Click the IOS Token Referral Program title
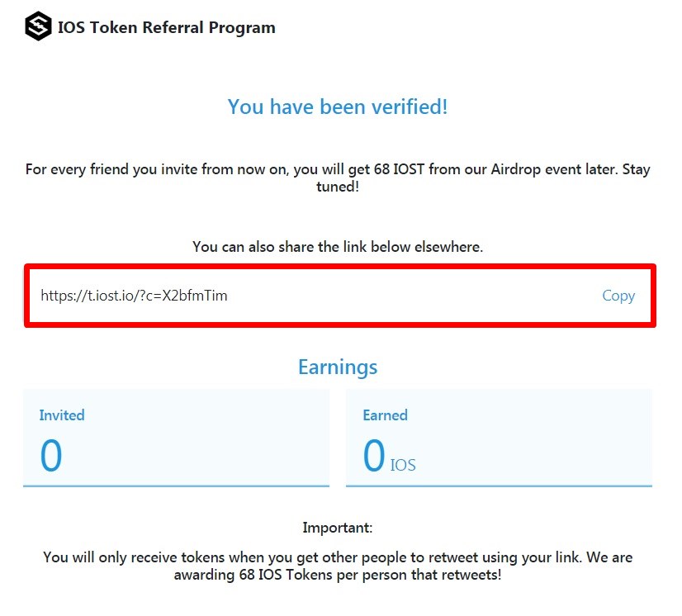The height and width of the screenshot is (616, 682). coord(167,27)
